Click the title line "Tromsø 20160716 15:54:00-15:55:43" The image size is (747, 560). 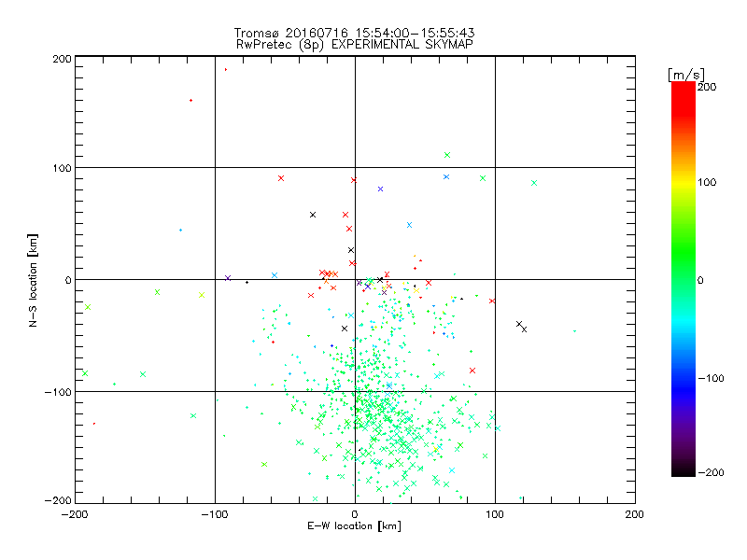354,33
